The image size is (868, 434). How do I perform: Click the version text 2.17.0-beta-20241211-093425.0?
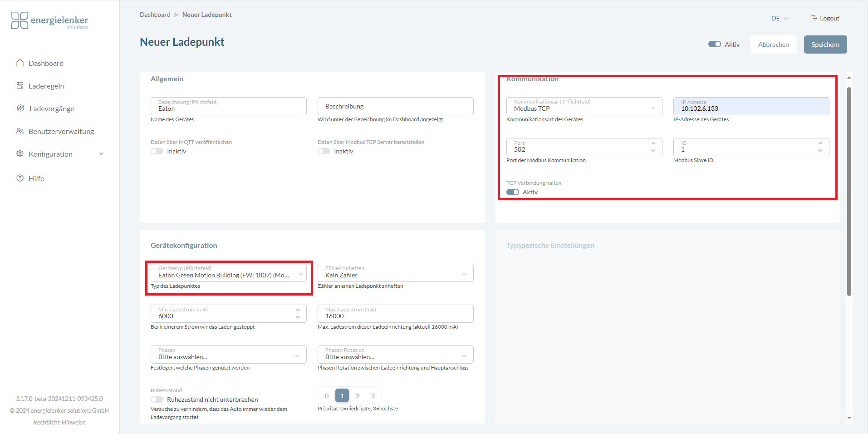[59, 399]
